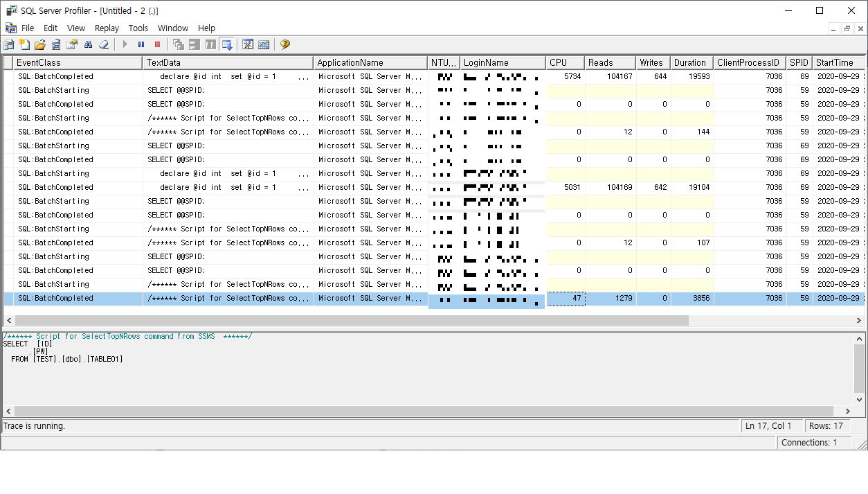868x494 pixels.
Task: Click the Start Selected Trace play icon
Action: point(125,44)
